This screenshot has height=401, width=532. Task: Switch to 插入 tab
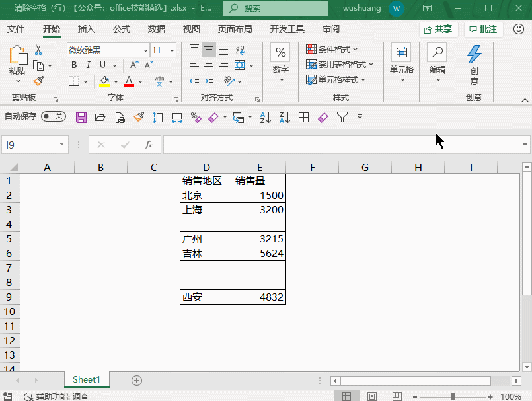point(86,29)
